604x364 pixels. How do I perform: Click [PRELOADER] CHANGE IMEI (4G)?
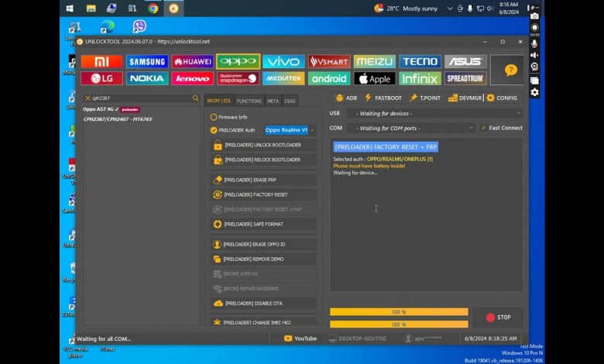pyautogui.click(x=263, y=321)
